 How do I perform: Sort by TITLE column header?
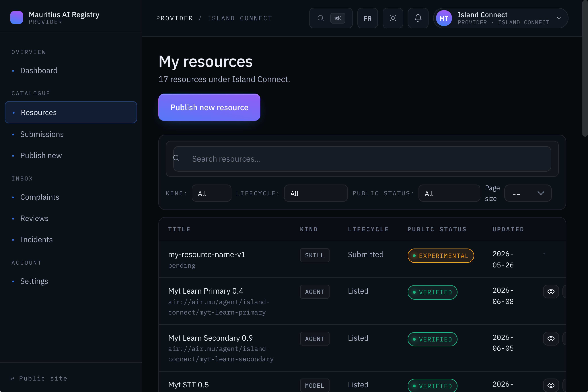tap(179, 229)
